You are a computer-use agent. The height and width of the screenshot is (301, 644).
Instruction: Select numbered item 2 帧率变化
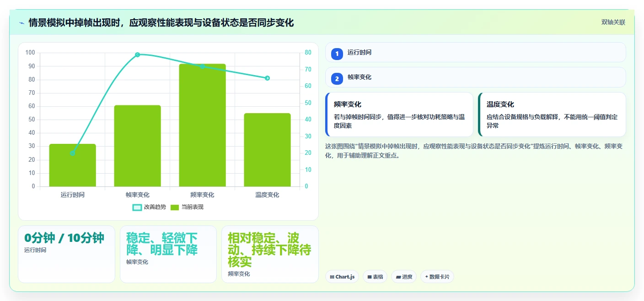[x=475, y=77]
